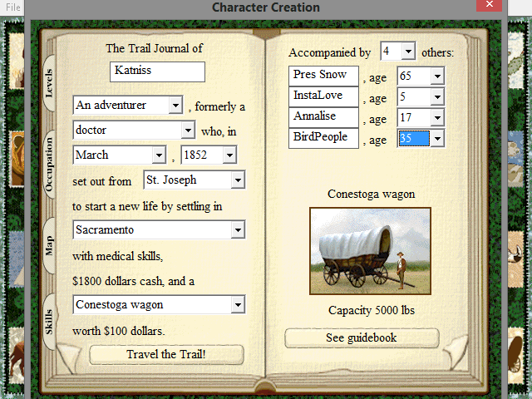Click the Travel the Trail! button
The image size is (532, 399).
[166, 355]
